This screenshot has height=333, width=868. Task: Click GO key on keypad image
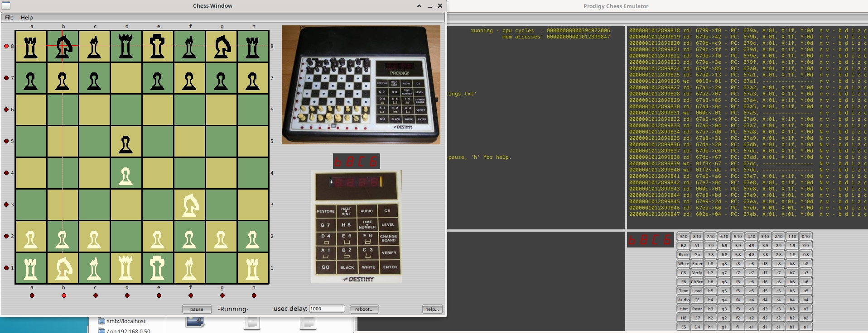(326, 267)
